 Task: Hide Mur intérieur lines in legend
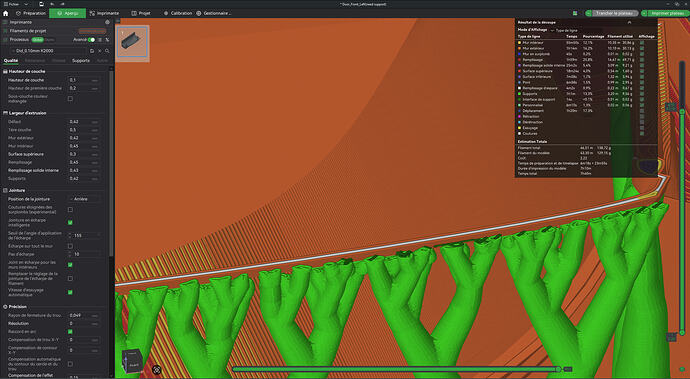(642, 43)
